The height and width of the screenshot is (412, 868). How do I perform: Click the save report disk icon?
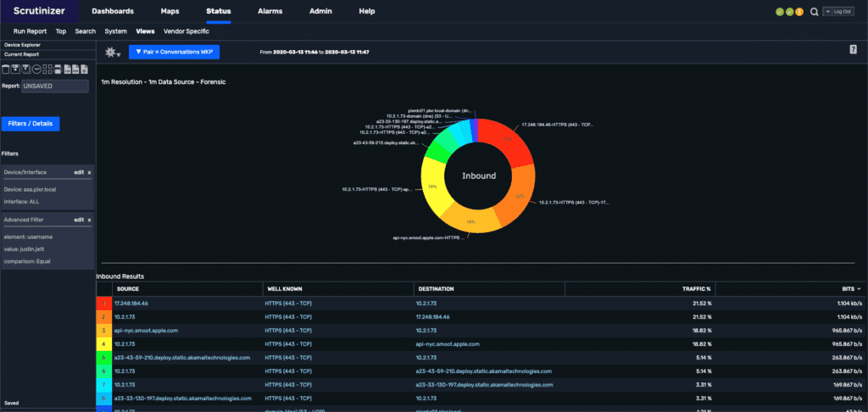(x=15, y=70)
